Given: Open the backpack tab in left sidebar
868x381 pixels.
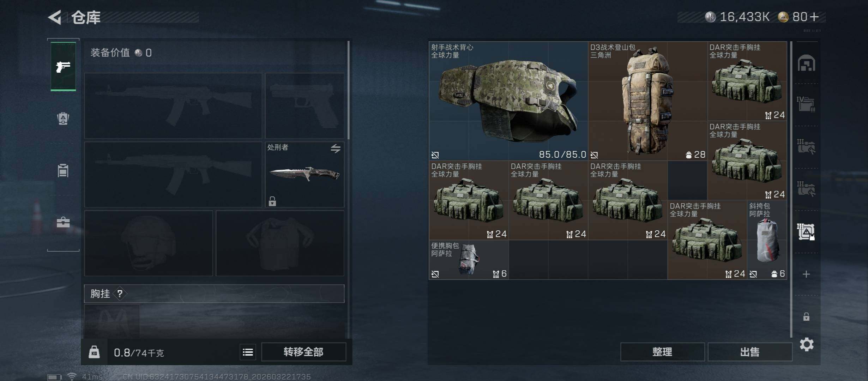Looking at the screenshot, I should pos(63,118).
